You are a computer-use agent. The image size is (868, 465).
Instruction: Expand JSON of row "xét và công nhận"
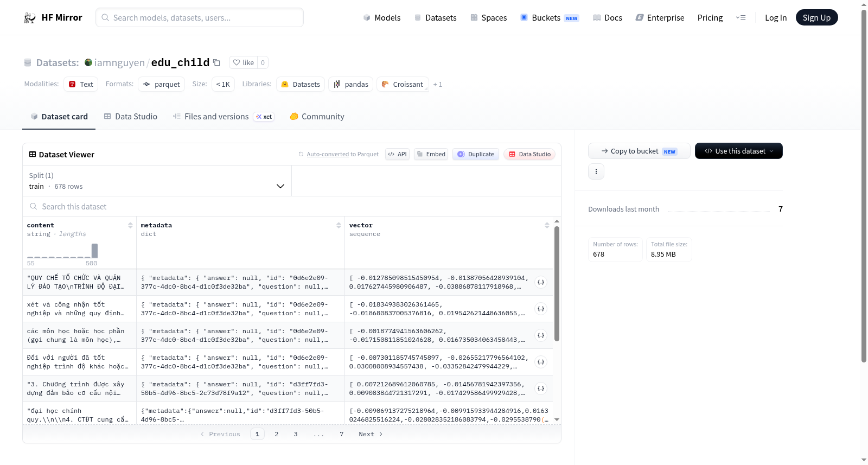click(541, 309)
